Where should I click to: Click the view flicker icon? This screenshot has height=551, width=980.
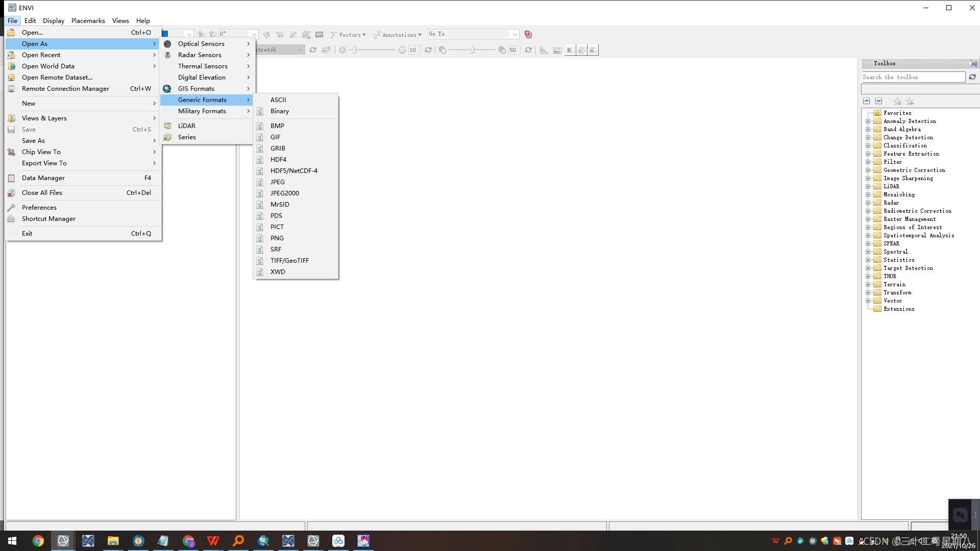click(581, 50)
